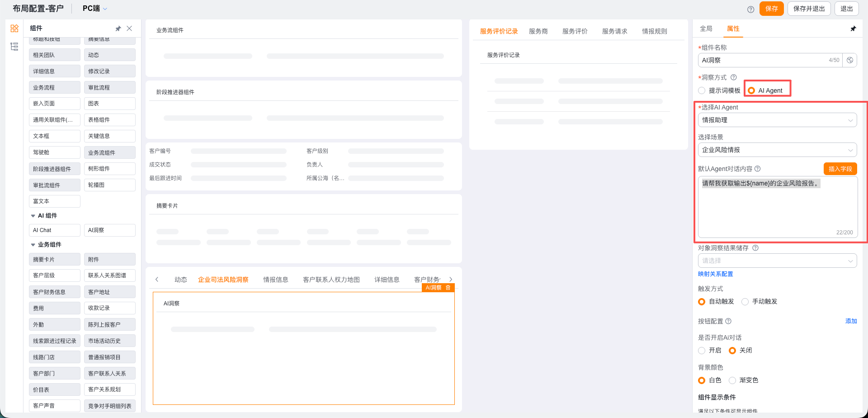Viewport: 868px width, 418px height.
Task: Open the help icon beside 保存
Action: coord(750,9)
